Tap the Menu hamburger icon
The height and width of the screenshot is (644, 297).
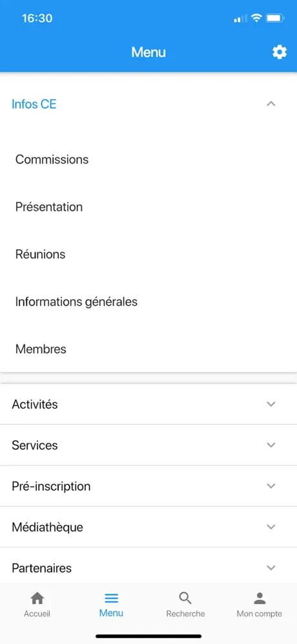point(111,598)
